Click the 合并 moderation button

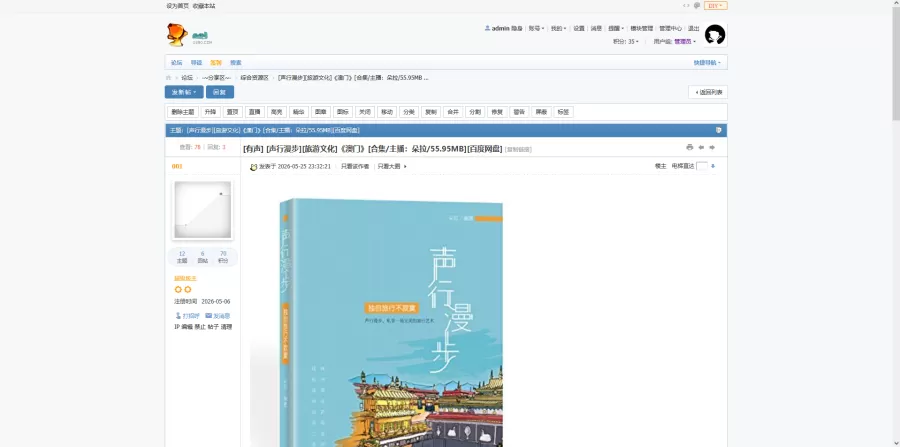(453, 112)
